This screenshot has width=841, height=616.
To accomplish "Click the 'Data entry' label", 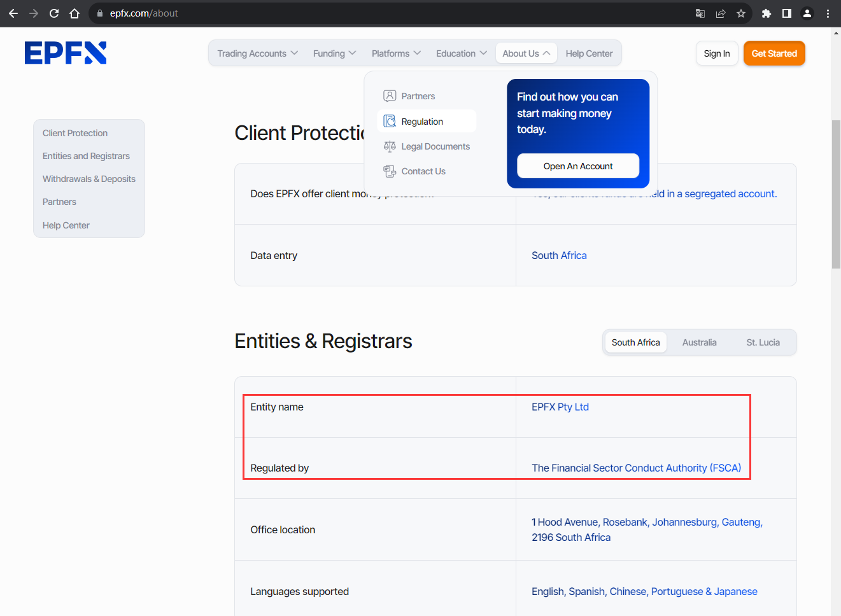I will 274,255.
